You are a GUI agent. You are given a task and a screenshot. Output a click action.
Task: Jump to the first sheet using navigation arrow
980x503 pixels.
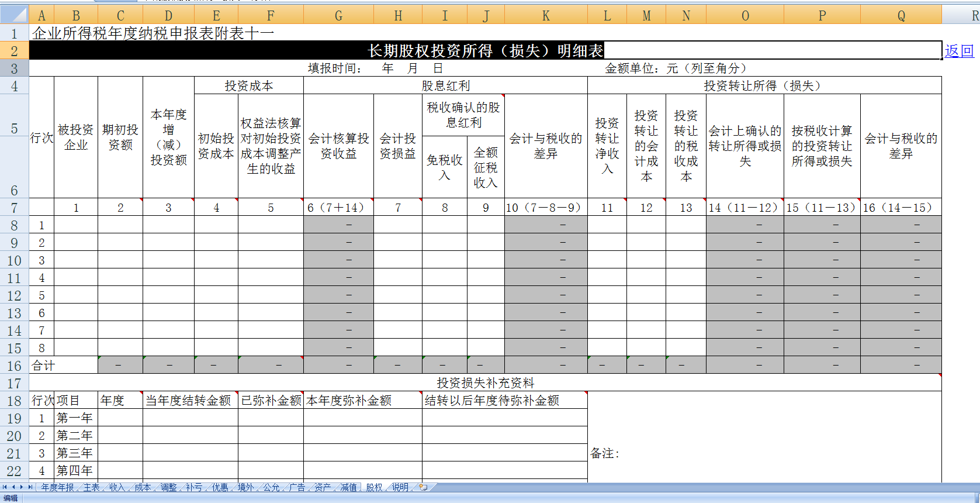[5, 487]
